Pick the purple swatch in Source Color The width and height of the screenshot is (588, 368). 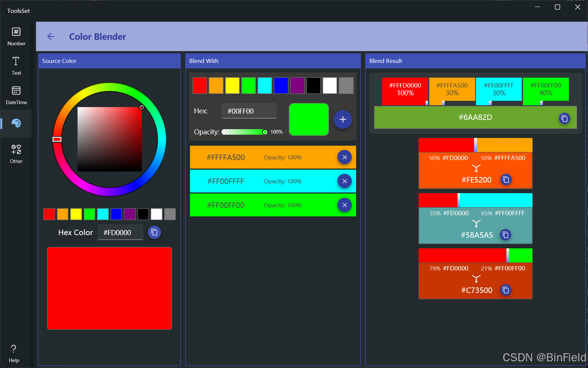pyautogui.click(x=130, y=214)
